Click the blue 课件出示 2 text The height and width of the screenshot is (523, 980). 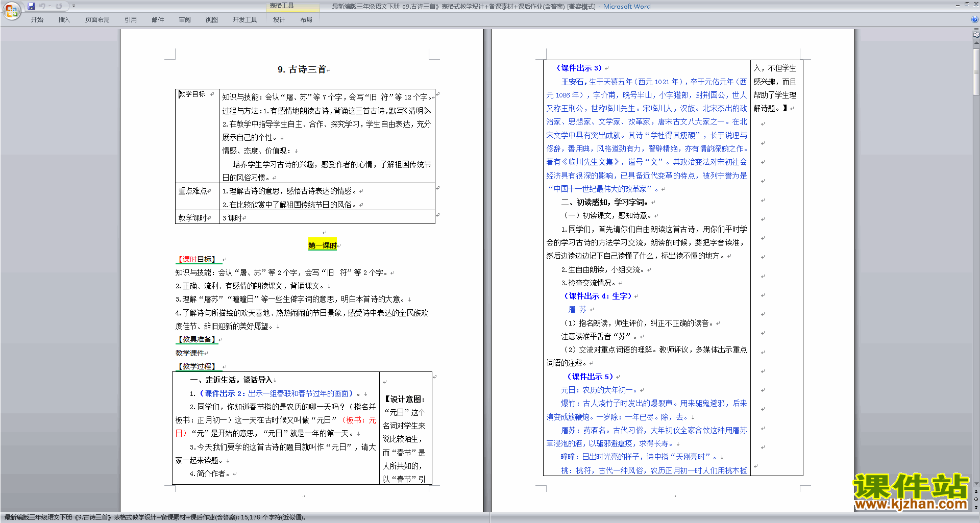[x=222, y=393]
